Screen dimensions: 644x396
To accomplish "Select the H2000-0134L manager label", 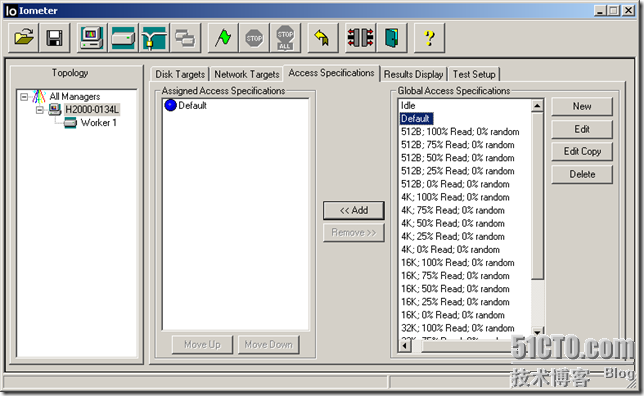I will (x=92, y=109).
